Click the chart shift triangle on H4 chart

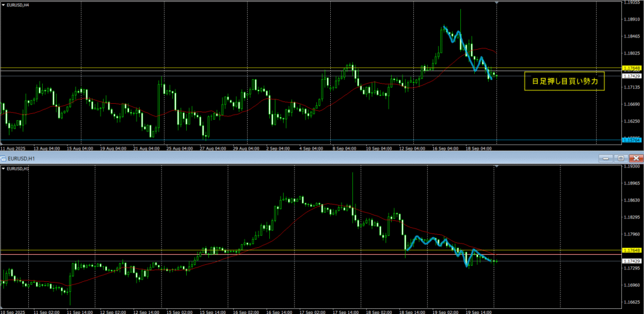click(497, 3)
